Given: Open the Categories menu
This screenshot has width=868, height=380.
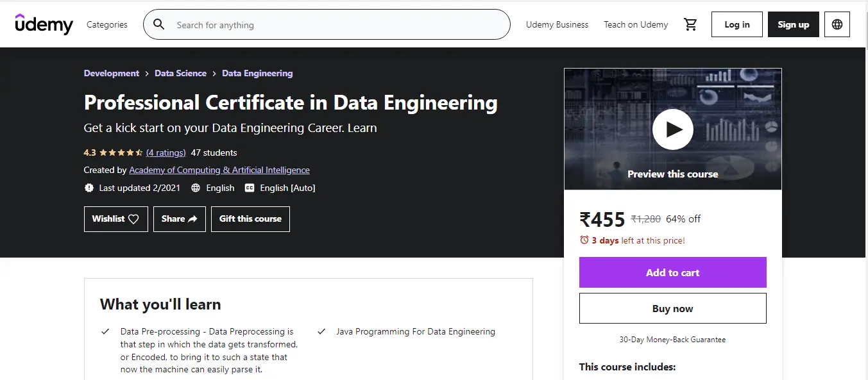Looking at the screenshot, I should (106, 24).
